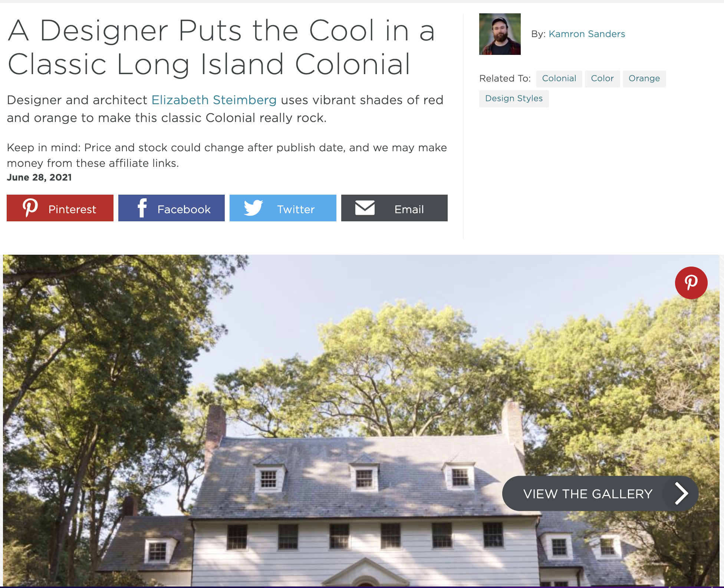This screenshot has height=588, width=724.
Task: Follow the Elizabeth Steimberg link
Action: point(214,100)
